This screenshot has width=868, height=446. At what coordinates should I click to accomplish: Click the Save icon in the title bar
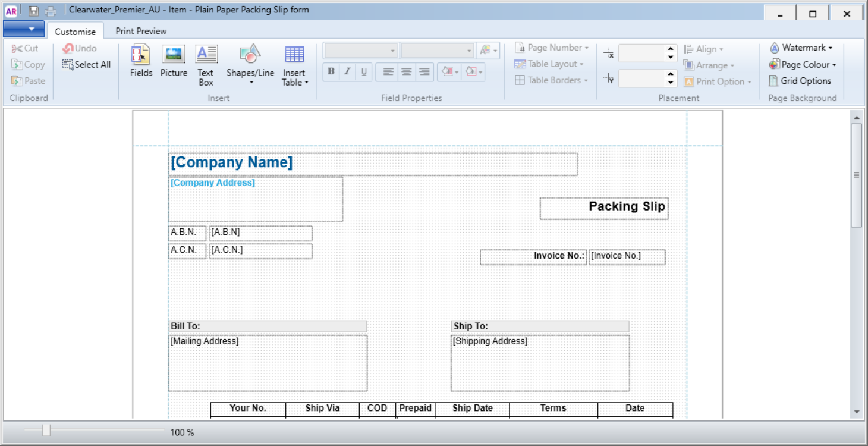click(35, 10)
